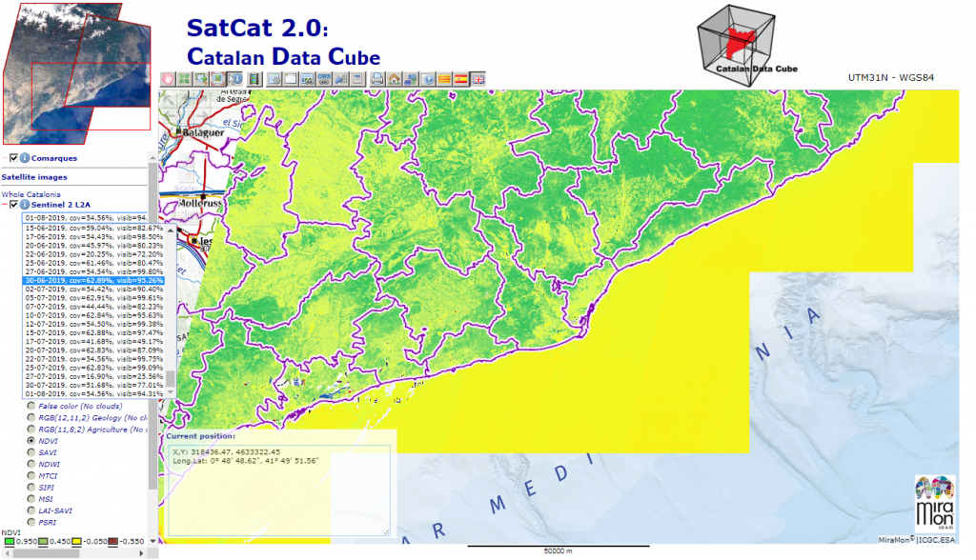This screenshot has height=560, width=976.
Task: Click the red-framed map view icon
Action: pos(218,79)
